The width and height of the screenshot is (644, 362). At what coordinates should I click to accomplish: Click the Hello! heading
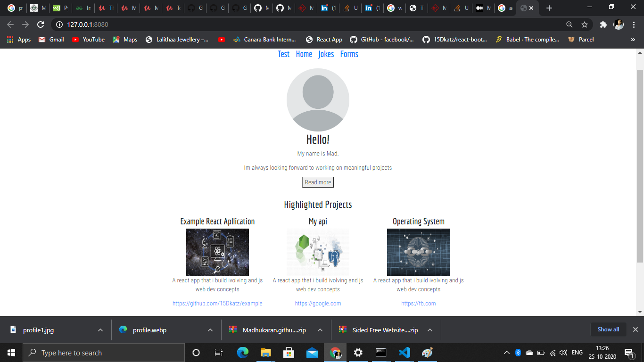[x=318, y=140]
